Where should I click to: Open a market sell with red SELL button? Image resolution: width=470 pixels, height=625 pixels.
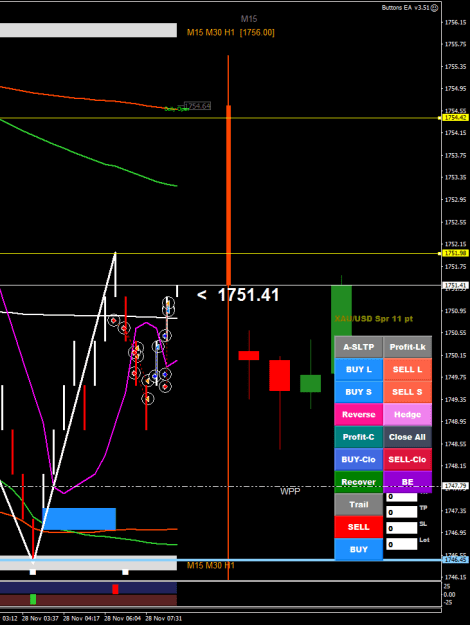[358, 527]
